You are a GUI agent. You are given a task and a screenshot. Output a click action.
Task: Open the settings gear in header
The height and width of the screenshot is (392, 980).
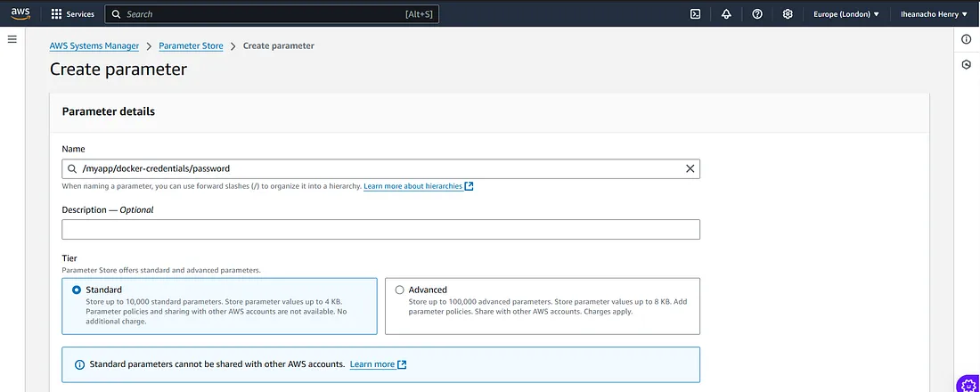click(788, 13)
